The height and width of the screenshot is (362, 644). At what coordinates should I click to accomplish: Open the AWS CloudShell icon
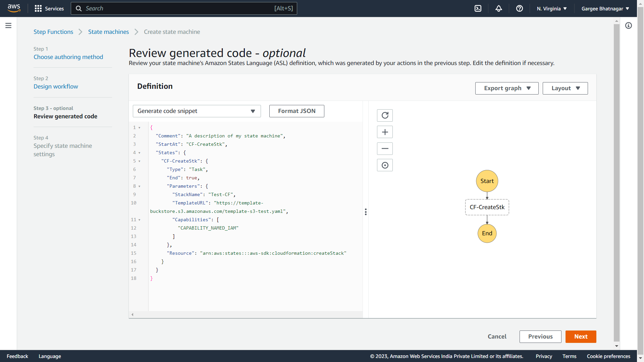478,9
